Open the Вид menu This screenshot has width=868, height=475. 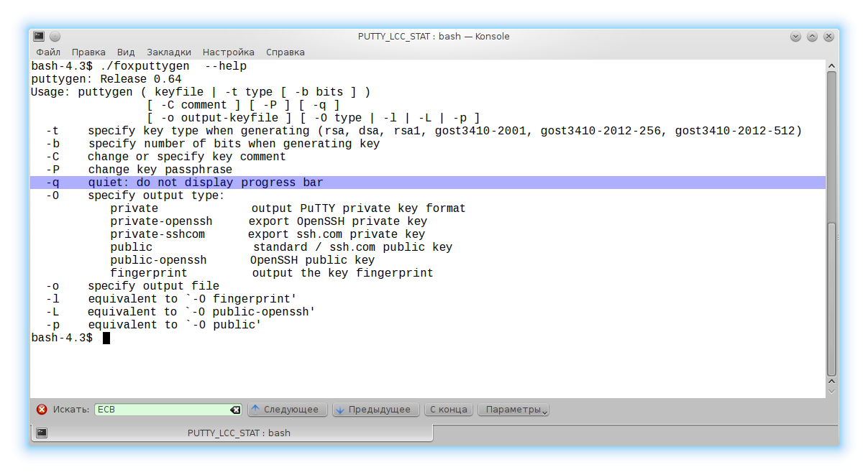[126, 52]
